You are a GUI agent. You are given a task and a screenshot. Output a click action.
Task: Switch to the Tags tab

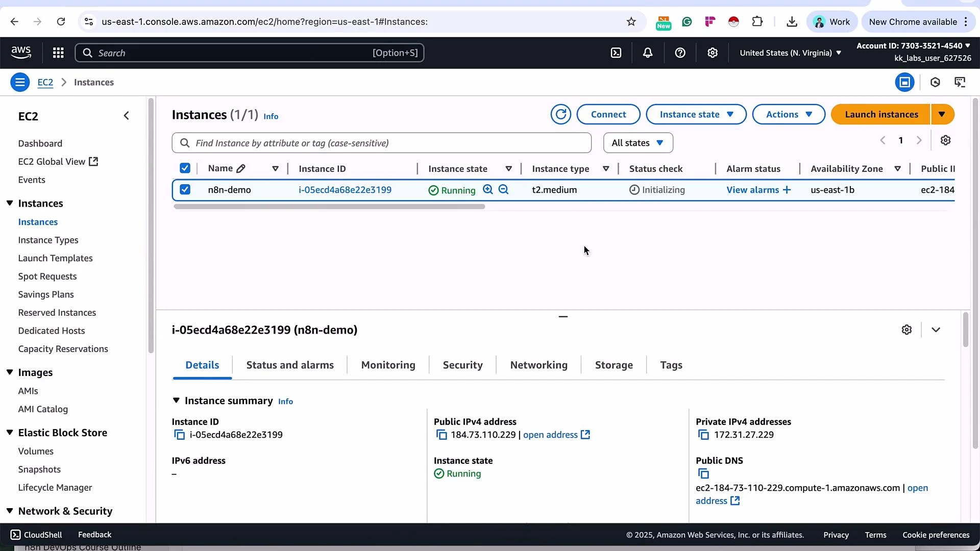pos(671,365)
